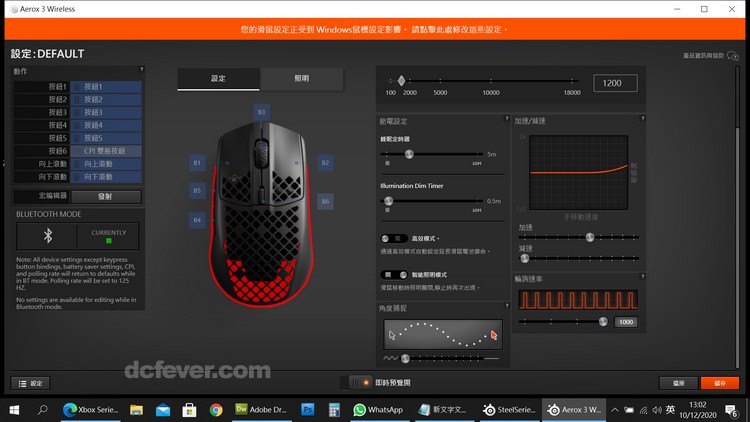750x422 pixels.
Task: Open product info and help icon
Action: coord(733,56)
